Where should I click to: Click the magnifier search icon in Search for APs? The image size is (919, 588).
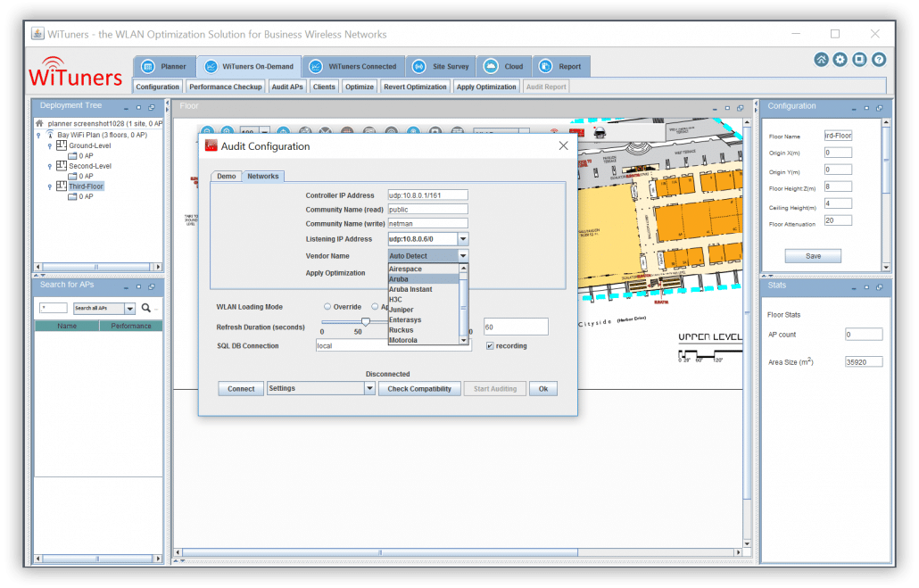[x=146, y=308]
